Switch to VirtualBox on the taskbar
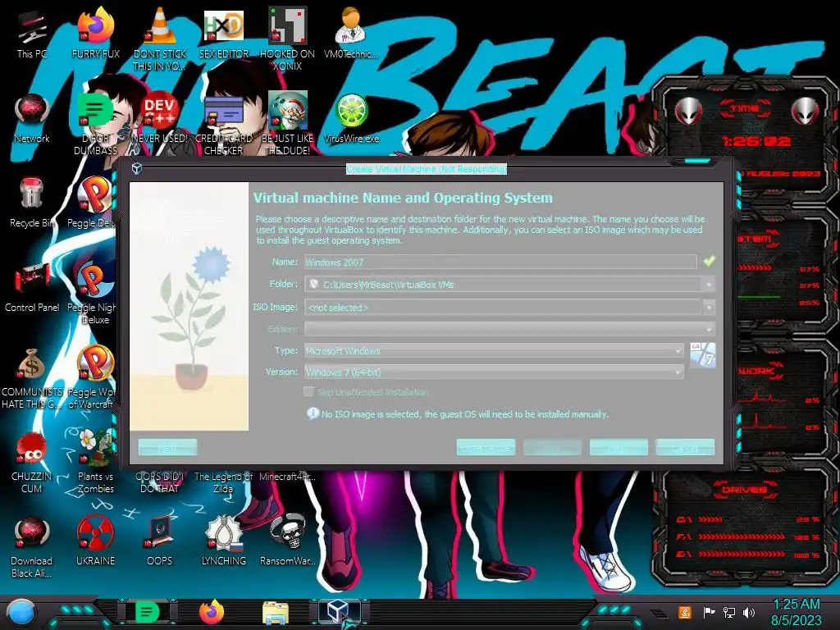The height and width of the screenshot is (630, 840). click(x=339, y=611)
